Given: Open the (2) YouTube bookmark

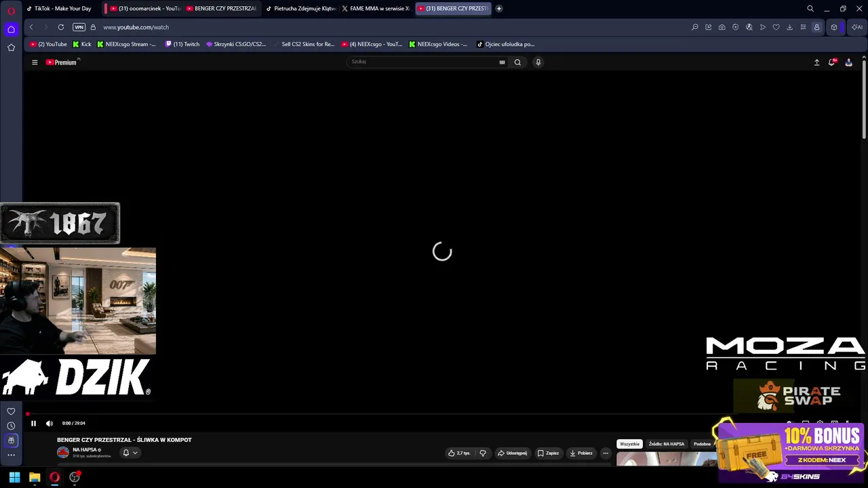Looking at the screenshot, I should (x=48, y=44).
